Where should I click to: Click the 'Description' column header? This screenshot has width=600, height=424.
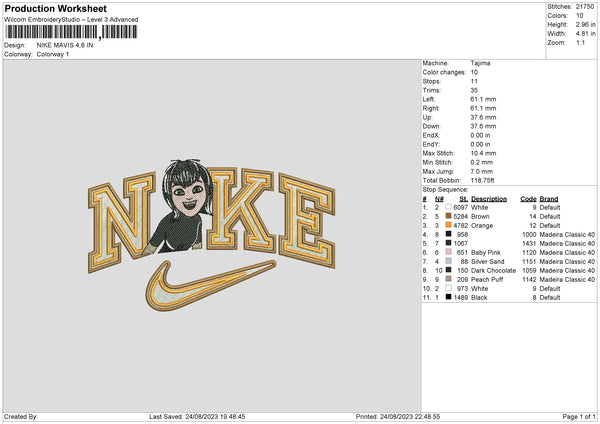pyautogui.click(x=489, y=199)
